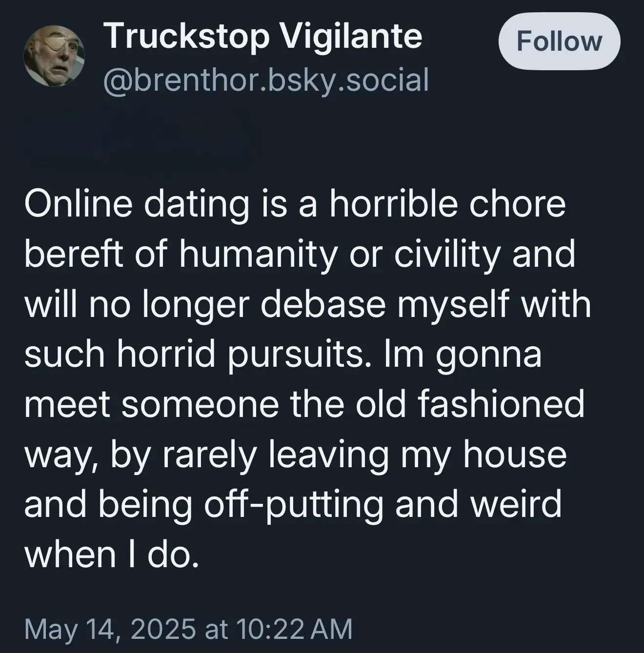Viewport: 644px width, 653px height.
Task: Open the May 14, 2025 timestamp
Action: coord(188,629)
